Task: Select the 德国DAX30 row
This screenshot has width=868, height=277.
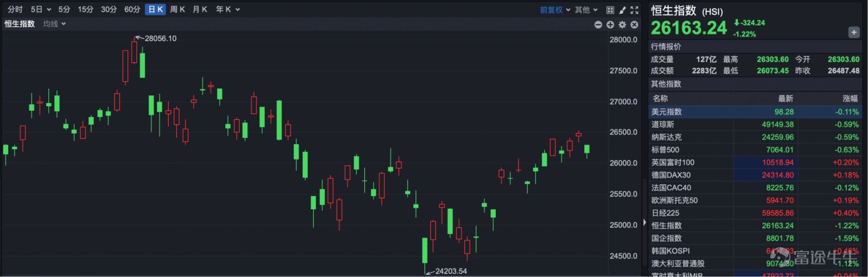Action: (755, 175)
